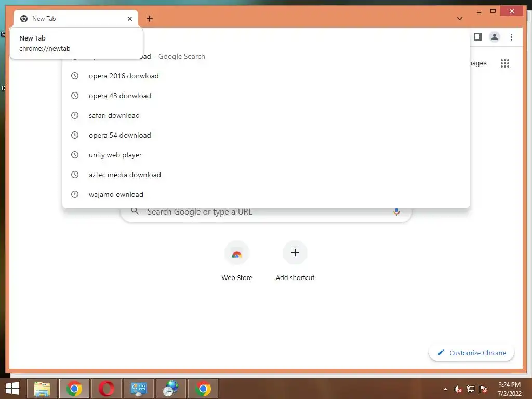Screen dimensions: 532x399
Task: Click clock icon beside 'unity web player'
Action: click(75, 155)
